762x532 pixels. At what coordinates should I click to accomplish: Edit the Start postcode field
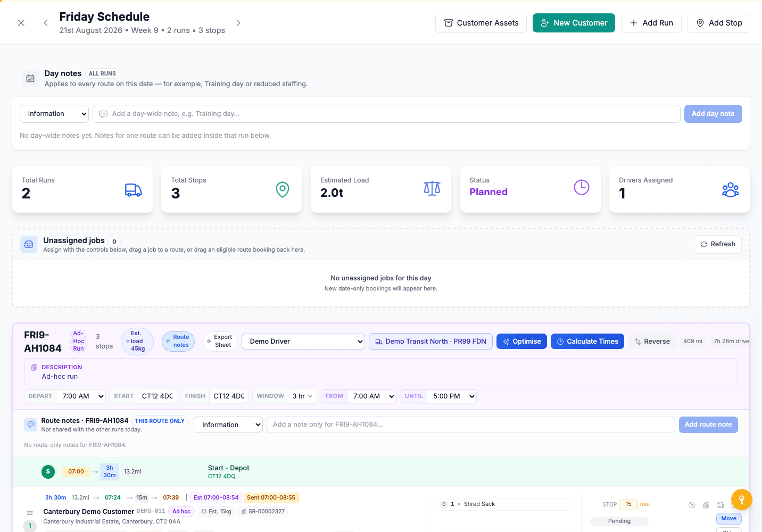[158, 396]
